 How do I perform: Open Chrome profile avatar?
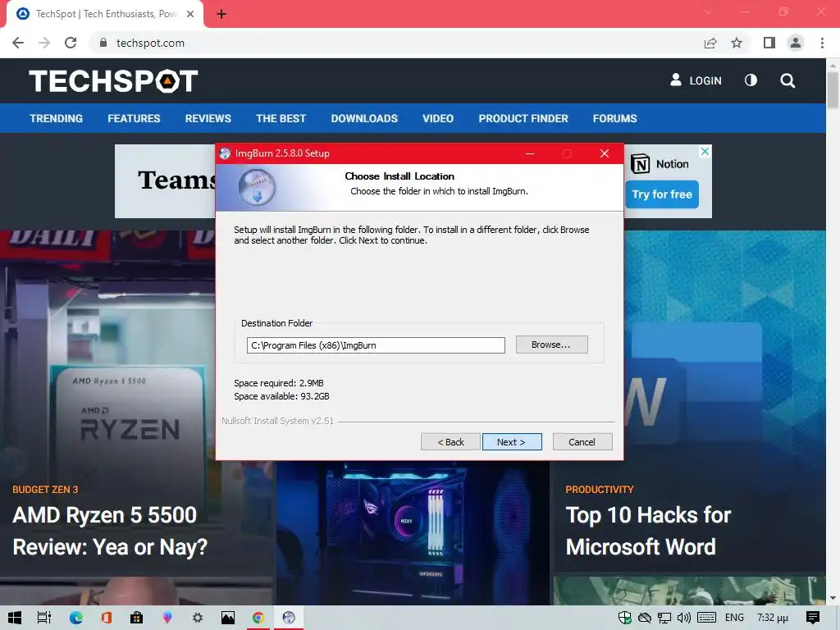pos(796,43)
